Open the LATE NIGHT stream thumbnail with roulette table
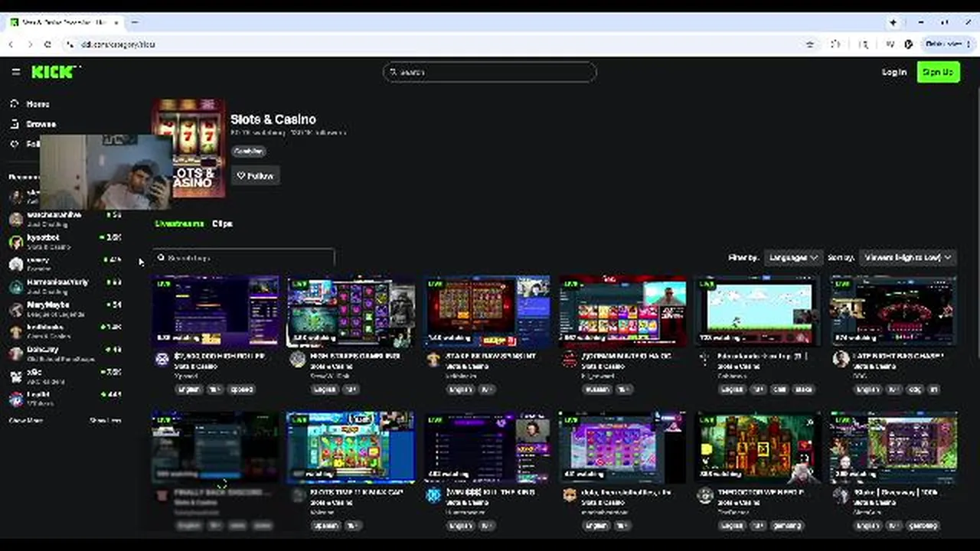 (x=893, y=311)
